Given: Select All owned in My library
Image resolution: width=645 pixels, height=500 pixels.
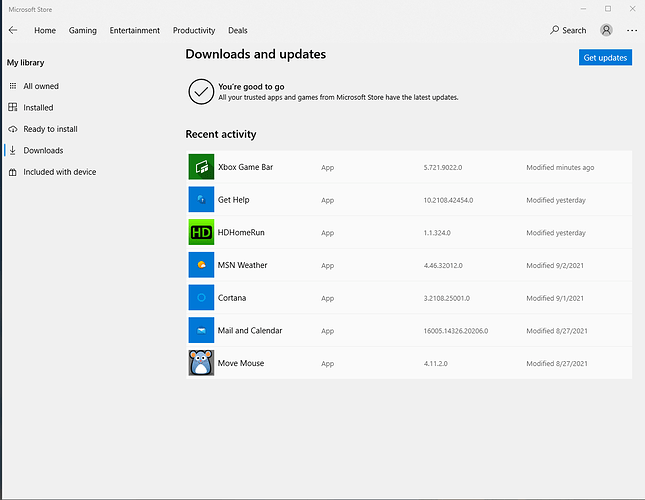Looking at the screenshot, I should click(x=41, y=86).
